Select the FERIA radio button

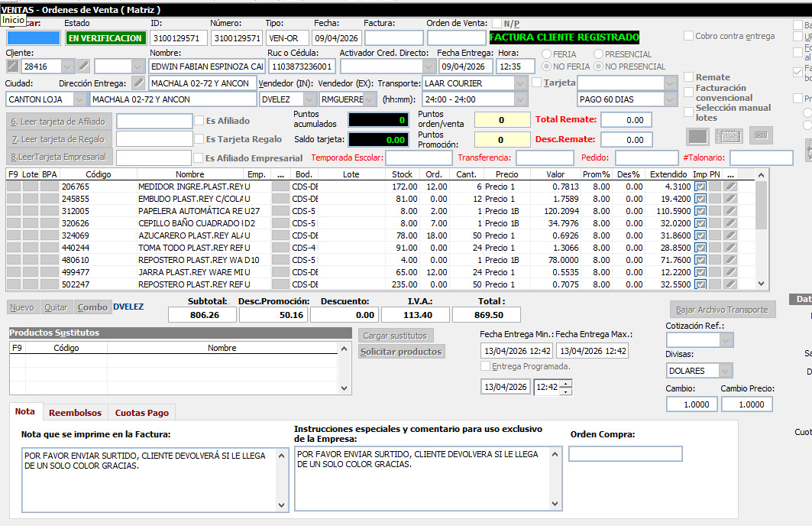click(547, 54)
